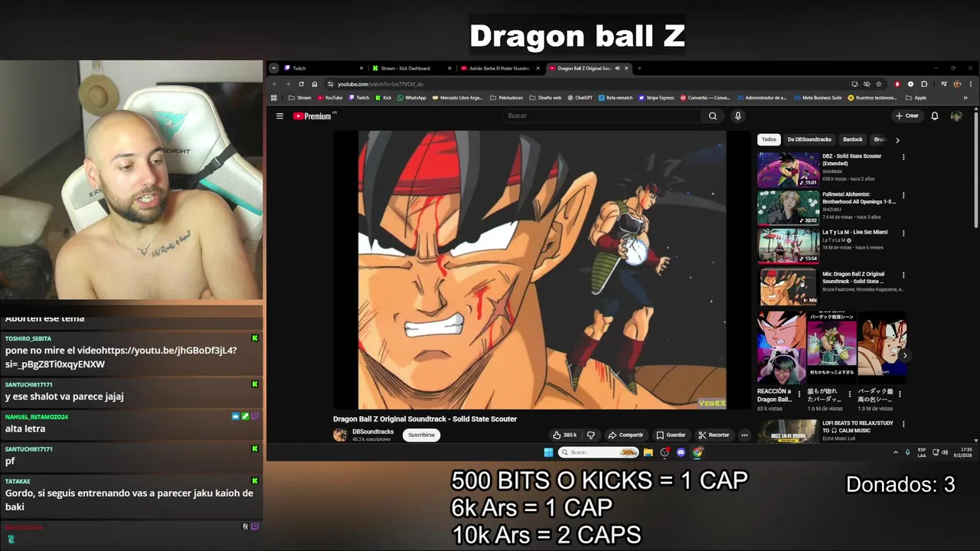Viewport: 980px width, 551px height.
Task: Click the YouTube search magnifier button
Action: [x=713, y=116]
